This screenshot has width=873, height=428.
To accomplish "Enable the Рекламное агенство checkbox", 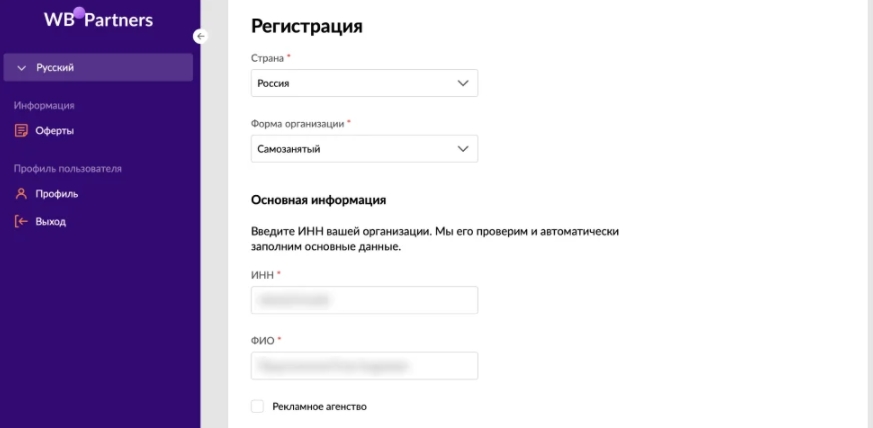I will click(257, 406).
